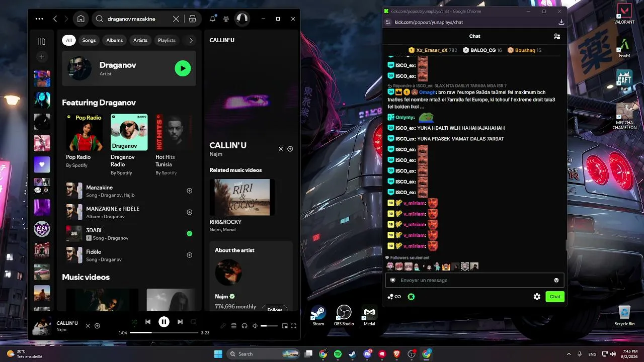The height and width of the screenshot is (362, 644).
Task: Open the playback queue
Action: coord(234,326)
